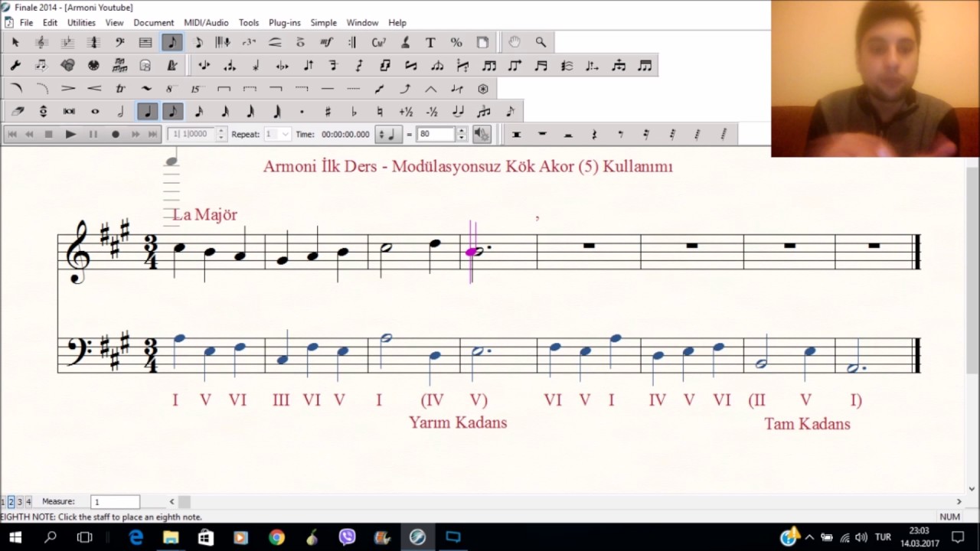Select the Special Tools wrench icon

tap(15, 66)
